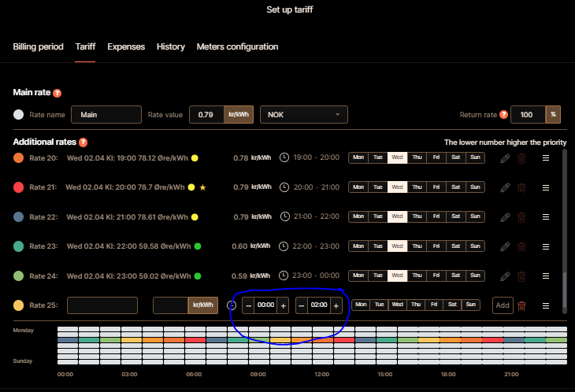
Task: Toggle Thu for the new Rate 25
Action: (416, 305)
